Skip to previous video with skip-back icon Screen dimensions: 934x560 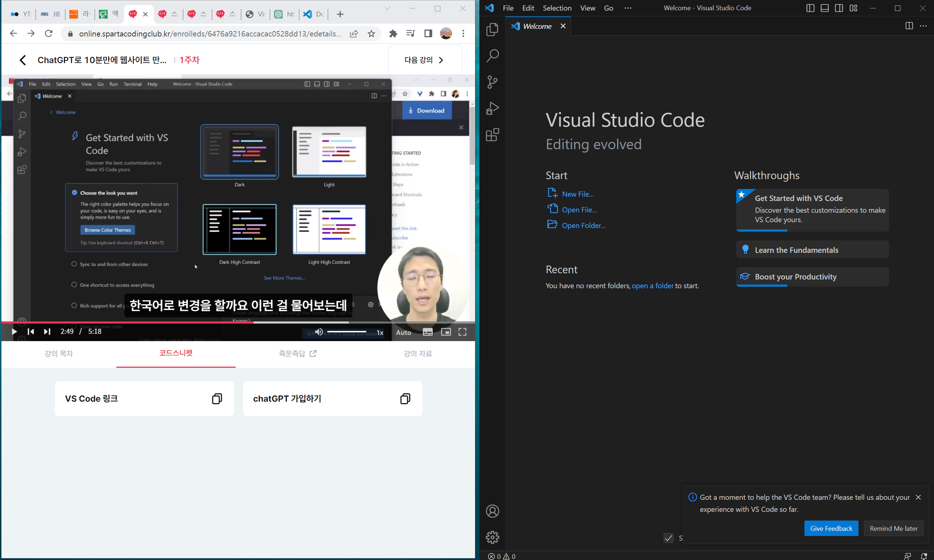coord(31,332)
